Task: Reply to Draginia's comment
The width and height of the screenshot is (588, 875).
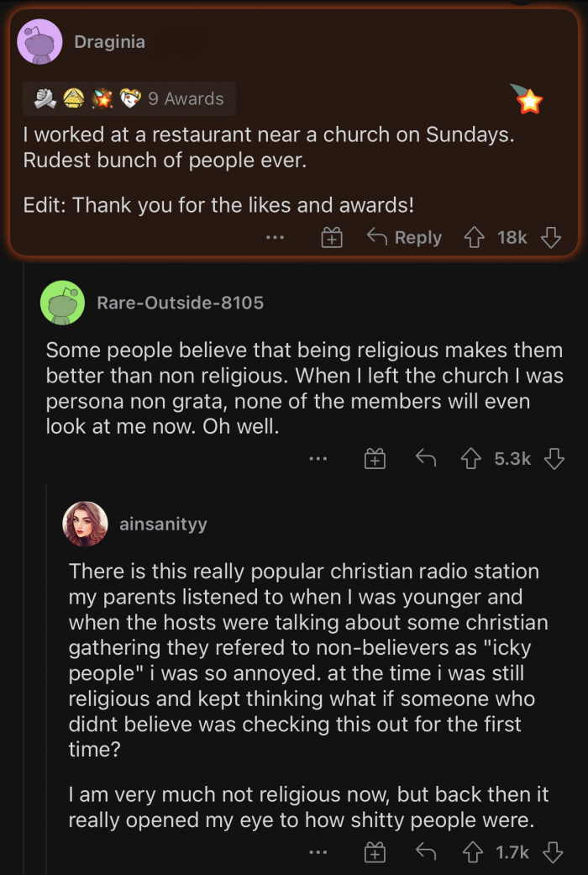Action: tap(405, 238)
